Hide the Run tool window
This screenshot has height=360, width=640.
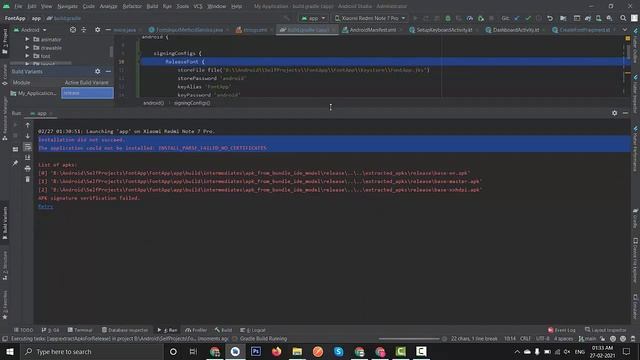[x=625, y=113]
